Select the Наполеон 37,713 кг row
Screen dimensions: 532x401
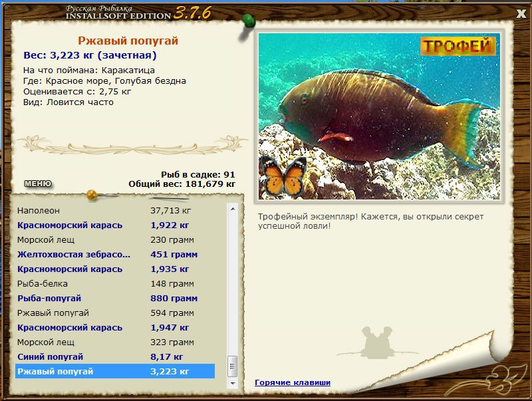pos(115,211)
